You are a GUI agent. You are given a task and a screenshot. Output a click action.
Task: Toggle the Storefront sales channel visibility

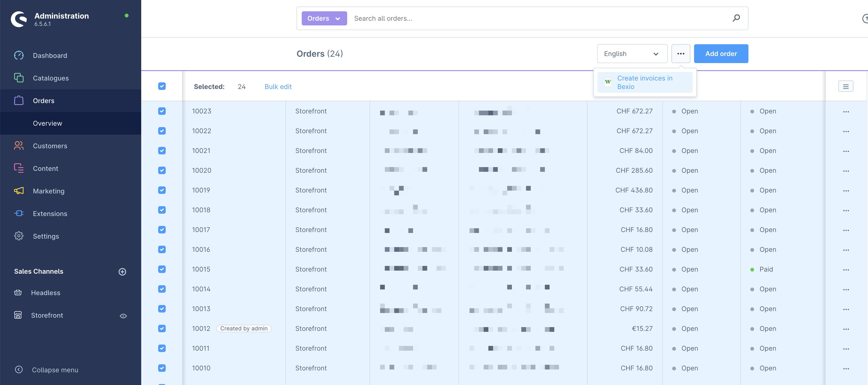123,316
